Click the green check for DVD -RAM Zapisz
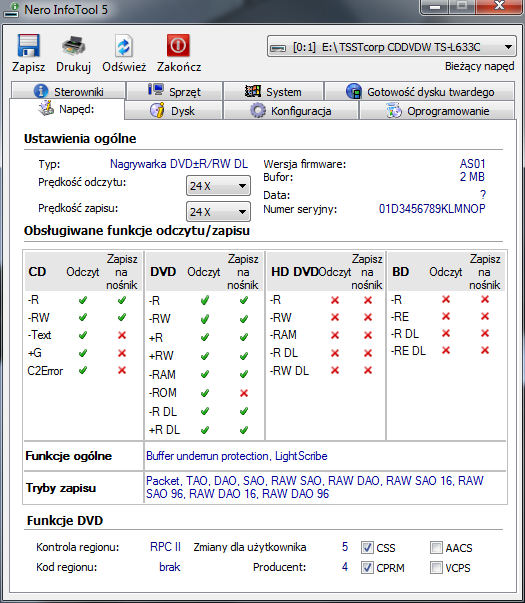The image size is (525, 603). (x=244, y=374)
